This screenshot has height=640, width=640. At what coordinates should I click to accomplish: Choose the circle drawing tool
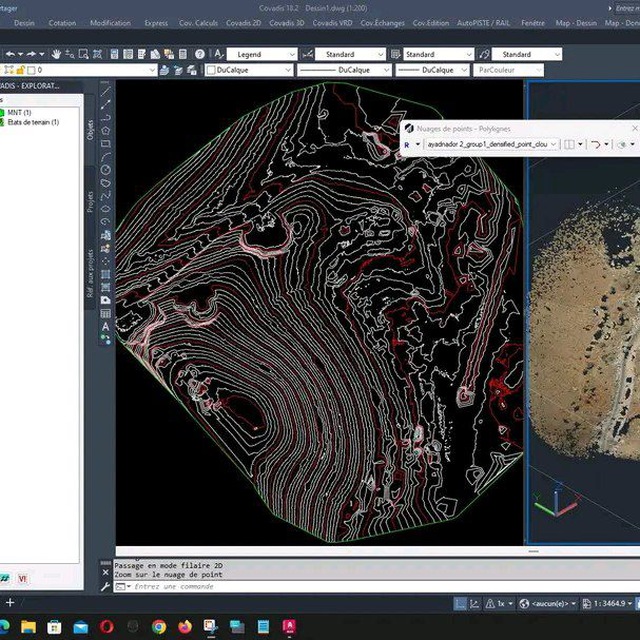[x=106, y=170]
